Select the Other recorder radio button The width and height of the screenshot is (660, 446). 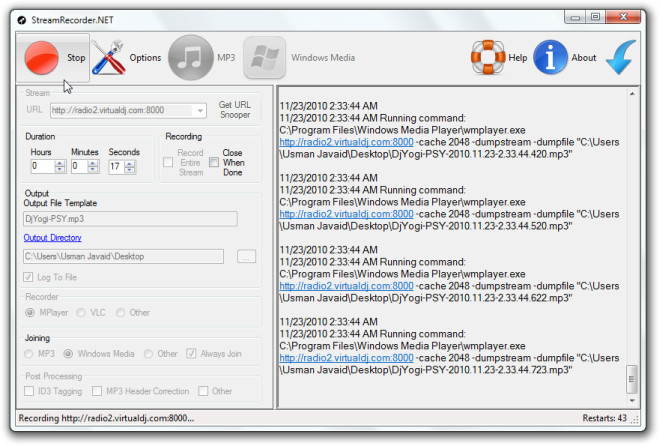pyautogui.click(x=120, y=313)
